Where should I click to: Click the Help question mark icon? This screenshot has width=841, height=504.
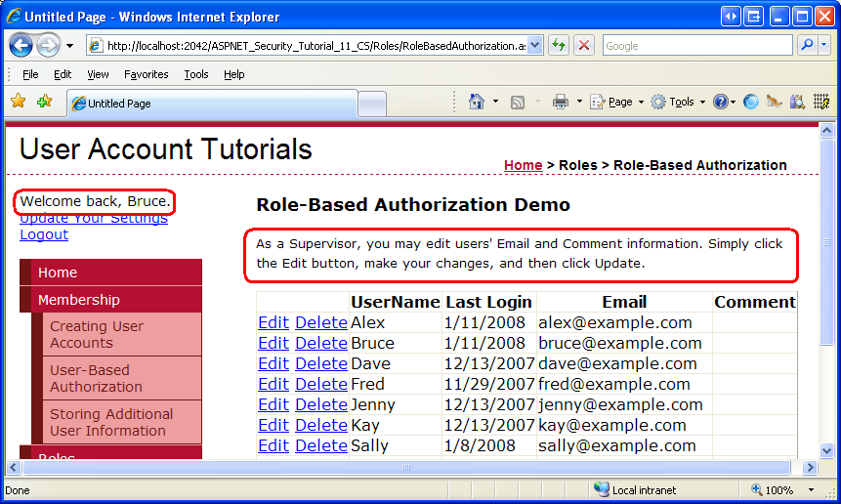[x=720, y=102]
